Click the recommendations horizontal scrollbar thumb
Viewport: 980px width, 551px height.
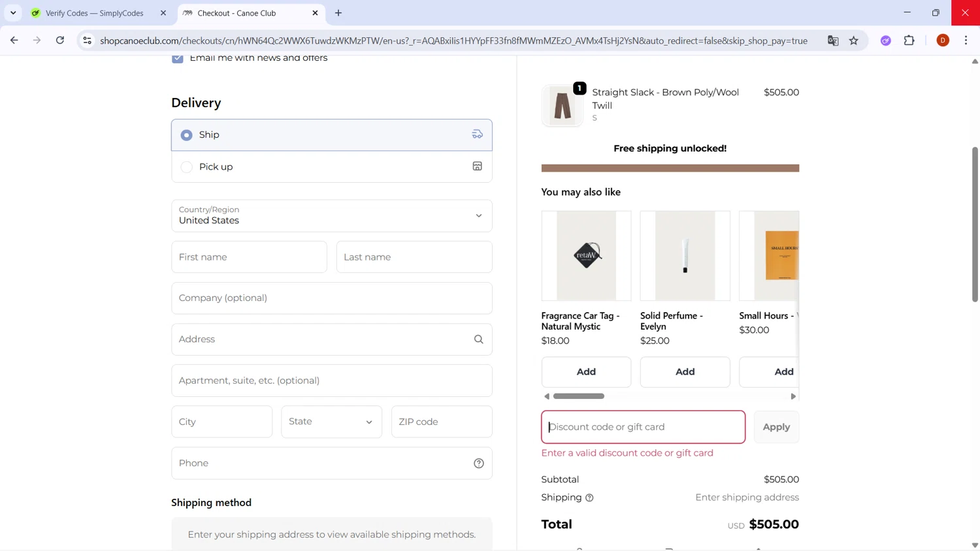[579, 396]
